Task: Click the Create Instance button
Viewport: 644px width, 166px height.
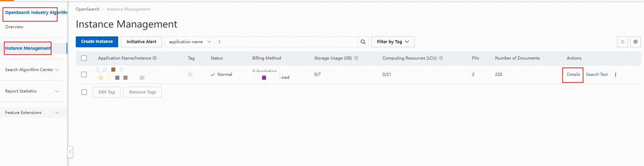Action: 97,41
